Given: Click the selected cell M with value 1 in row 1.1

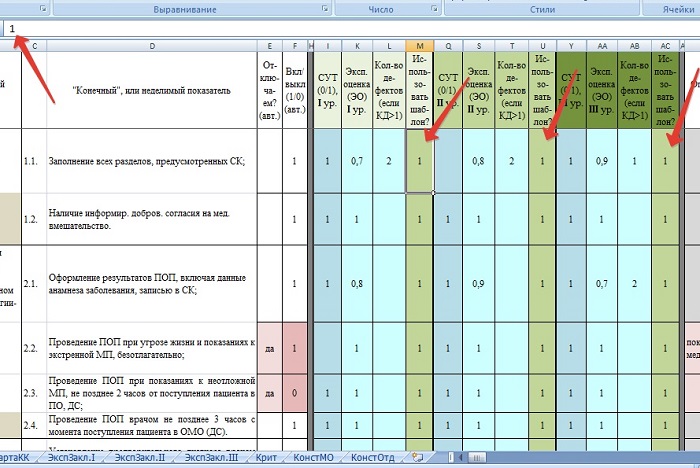Looking at the screenshot, I should 419,161.
